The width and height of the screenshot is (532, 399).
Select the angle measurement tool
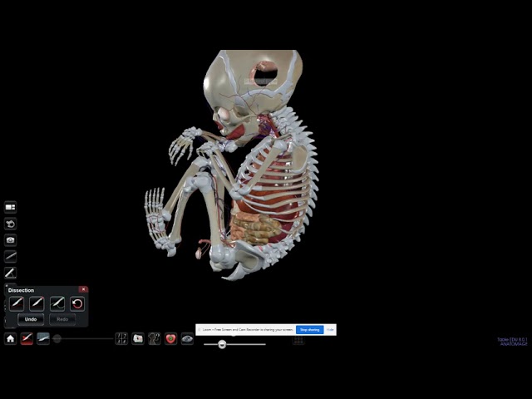[10, 273]
